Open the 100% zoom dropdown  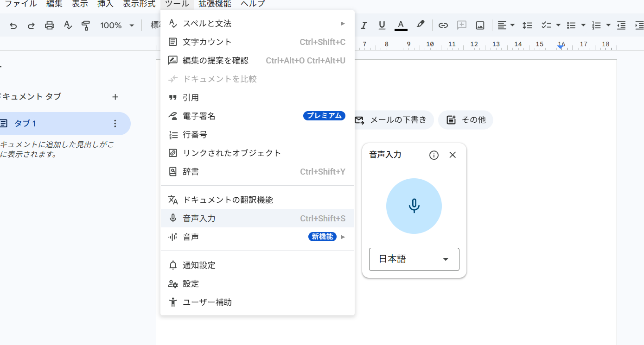pos(117,25)
